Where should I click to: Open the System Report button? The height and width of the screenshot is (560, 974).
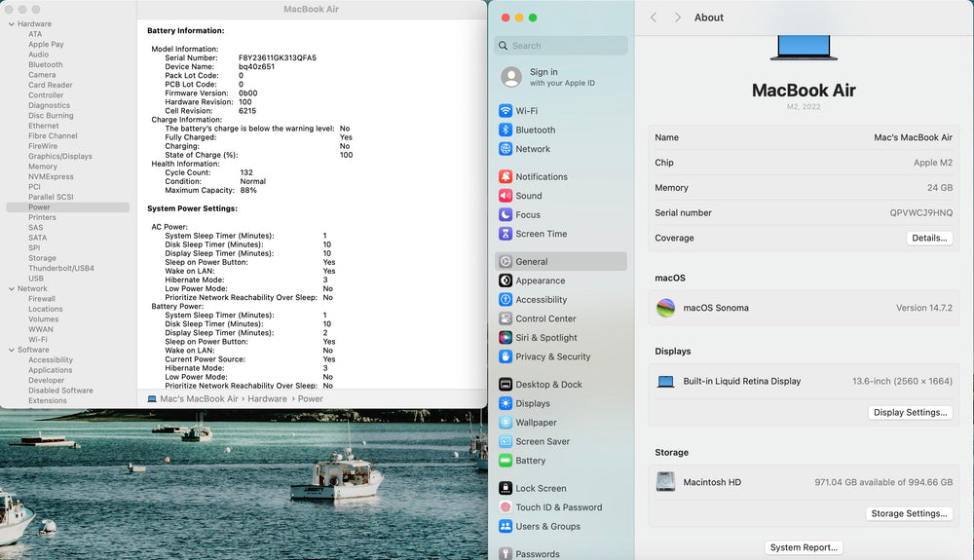[x=804, y=547]
